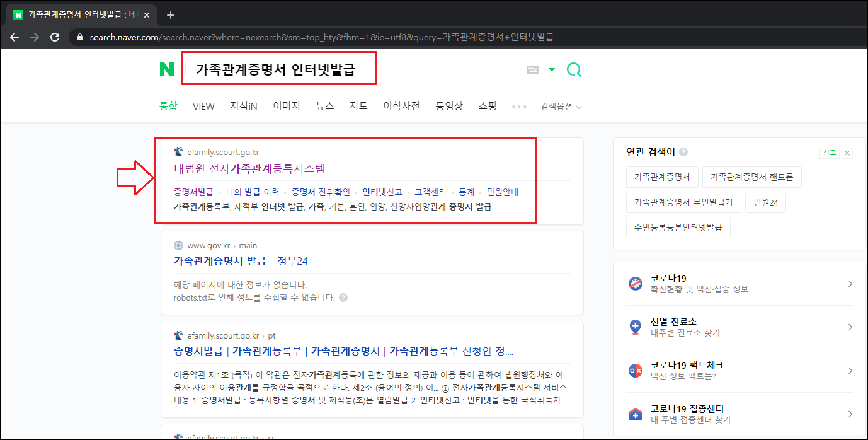Image resolution: width=868 pixels, height=440 pixels.
Task: Open 가족관계증명서 발급 - 정부24 result
Action: click(x=241, y=261)
